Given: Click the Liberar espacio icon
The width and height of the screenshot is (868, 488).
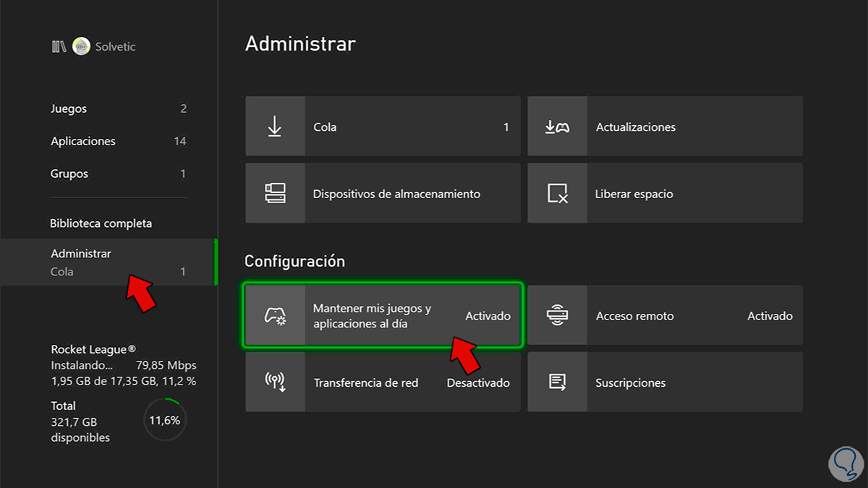Looking at the screenshot, I should 557,194.
